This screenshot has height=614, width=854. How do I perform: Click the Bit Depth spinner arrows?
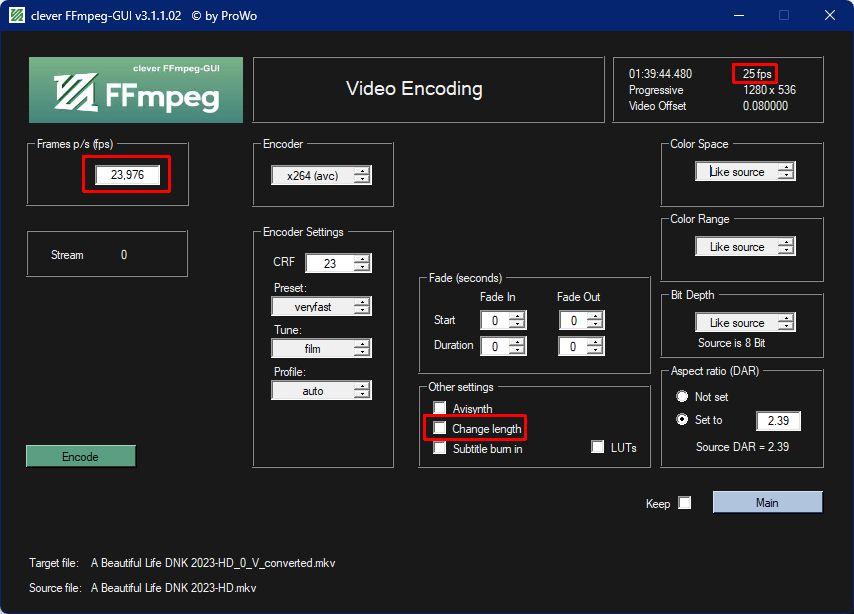click(x=786, y=322)
